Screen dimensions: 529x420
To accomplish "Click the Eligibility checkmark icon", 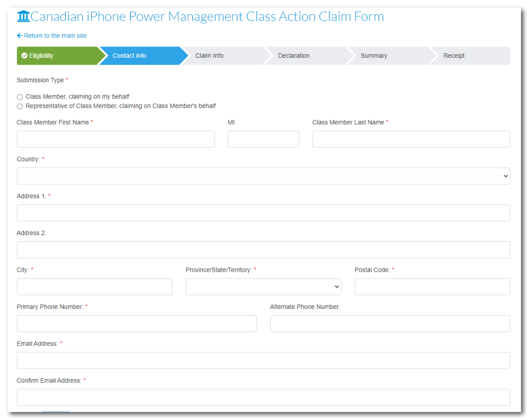I will pos(24,56).
